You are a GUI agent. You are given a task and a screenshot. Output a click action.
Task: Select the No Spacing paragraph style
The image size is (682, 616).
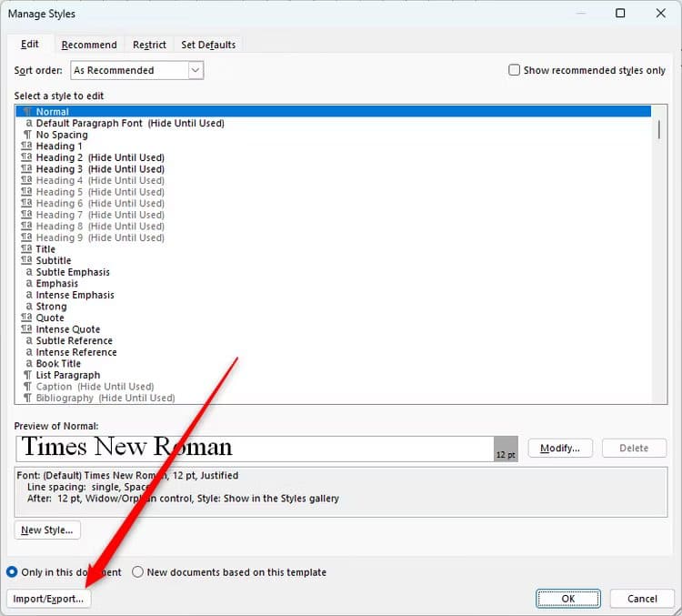(x=62, y=135)
